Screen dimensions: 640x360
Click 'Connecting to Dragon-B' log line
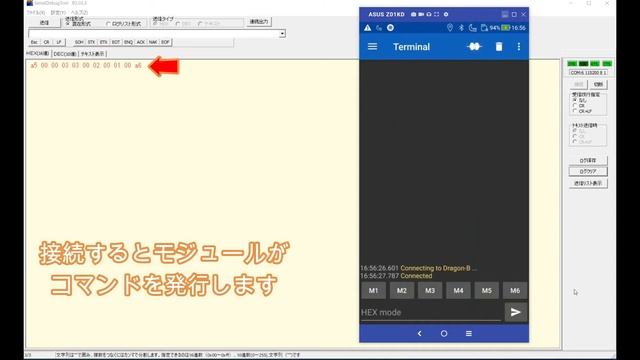click(418, 268)
